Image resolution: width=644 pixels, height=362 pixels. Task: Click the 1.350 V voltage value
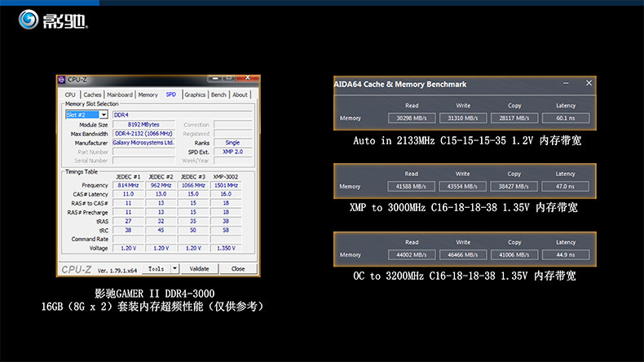click(x=226, y=248)
